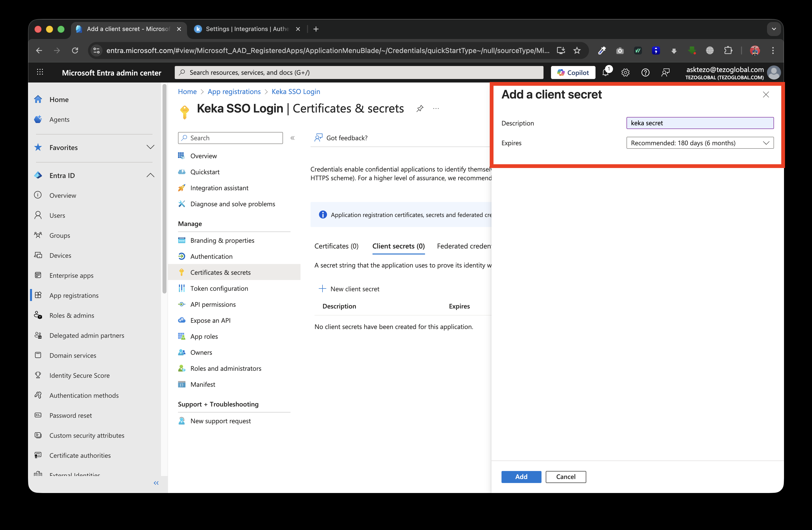812x530 pixels.
Task: Open the portal waffle menu icon
Action: (x=40, y=72)
